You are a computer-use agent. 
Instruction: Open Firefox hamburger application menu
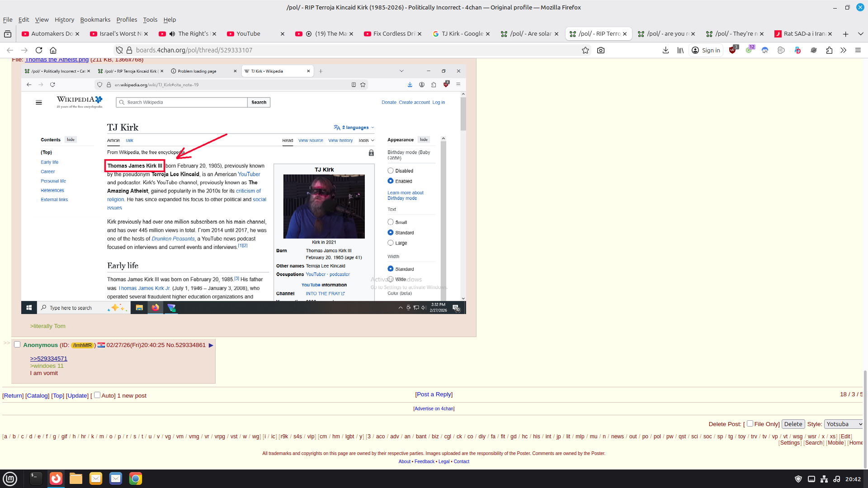point(858,50)
